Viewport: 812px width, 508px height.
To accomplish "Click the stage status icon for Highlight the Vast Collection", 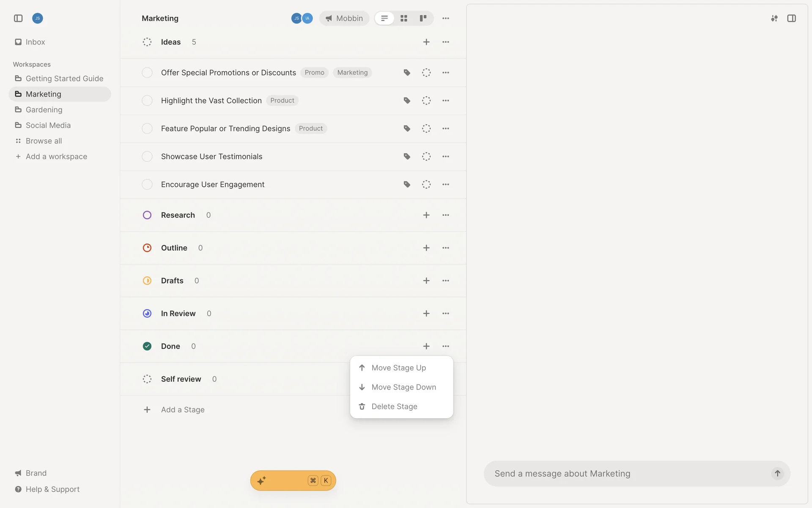I will coord(426,101).
